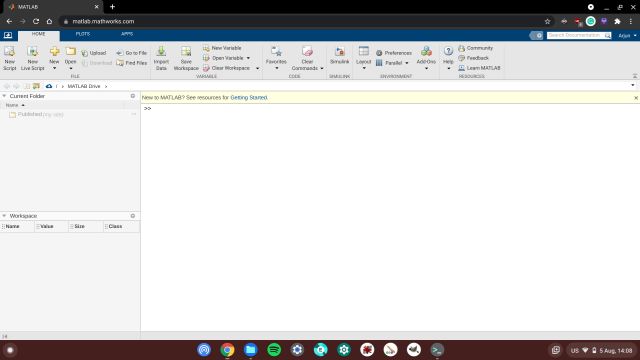Collapse the Workspace panel
This screenshot has width=640, height=360.
coord(4,216)
